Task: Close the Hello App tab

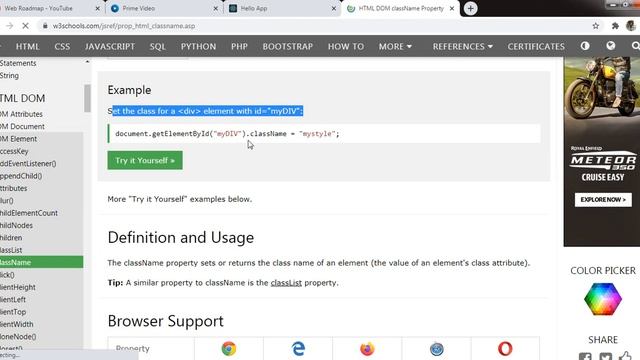Action: click(333, 9)
